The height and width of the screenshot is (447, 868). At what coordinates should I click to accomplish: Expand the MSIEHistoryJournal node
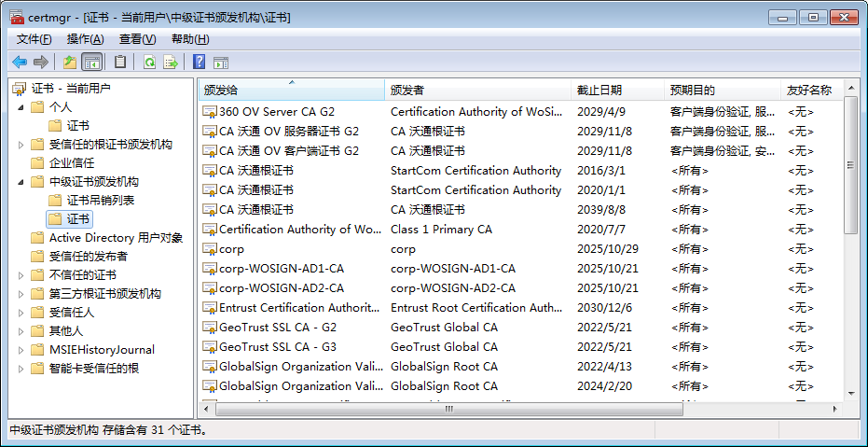[21, 350]
